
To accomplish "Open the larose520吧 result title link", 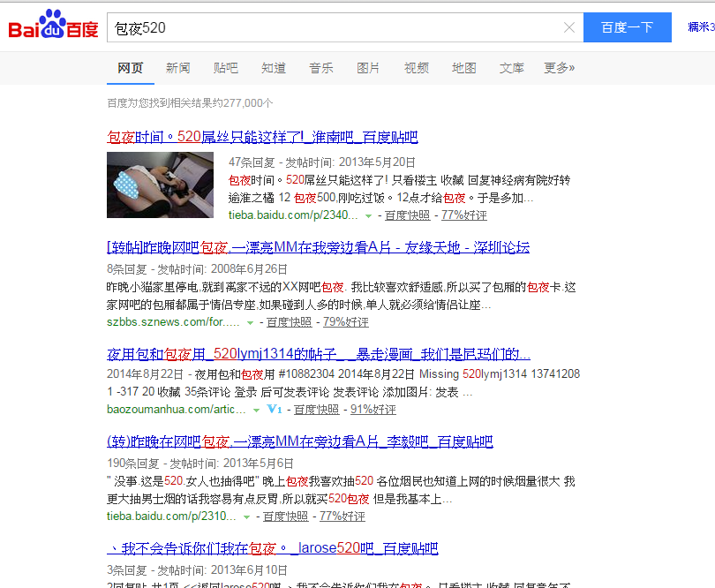I will coord(273,548).
